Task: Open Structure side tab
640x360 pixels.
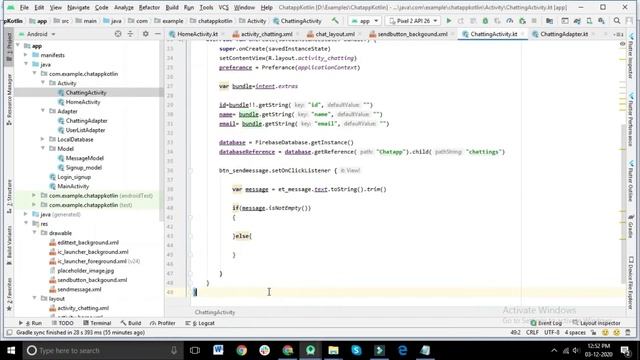Action: tap(9, 196)
